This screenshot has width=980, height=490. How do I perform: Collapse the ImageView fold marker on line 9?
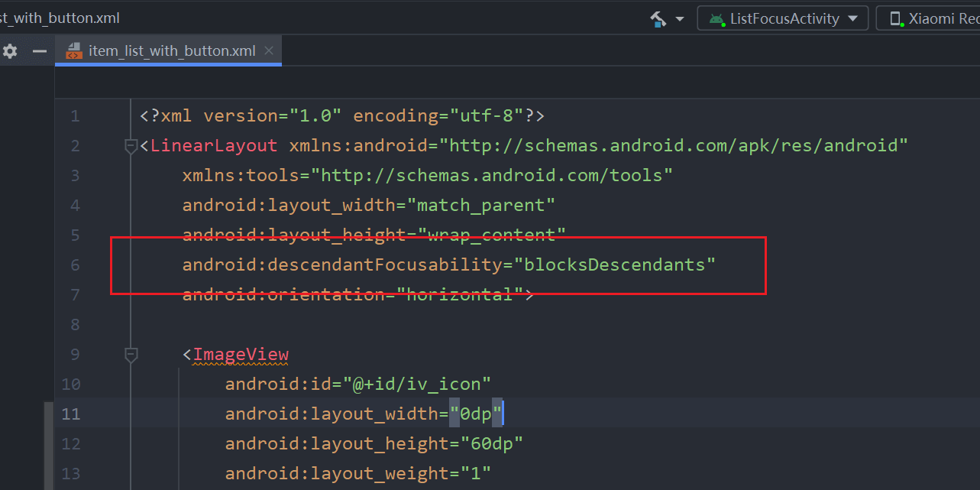(x=131, y=355)
